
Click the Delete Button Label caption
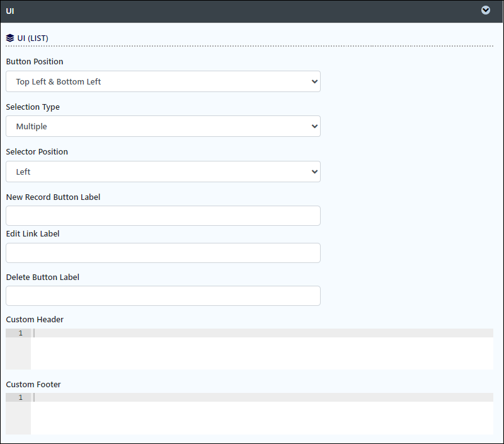(42, 277)
